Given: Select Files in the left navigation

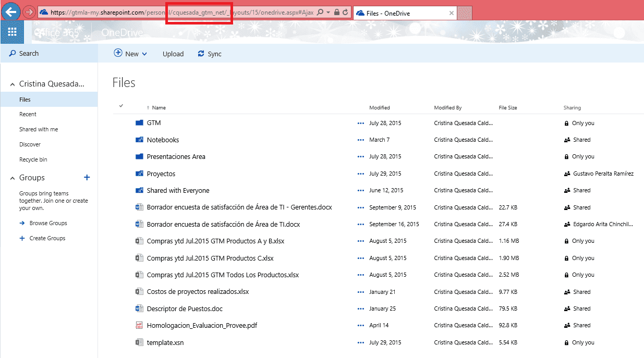Looking at the screenshot, I should pos(49,100).
